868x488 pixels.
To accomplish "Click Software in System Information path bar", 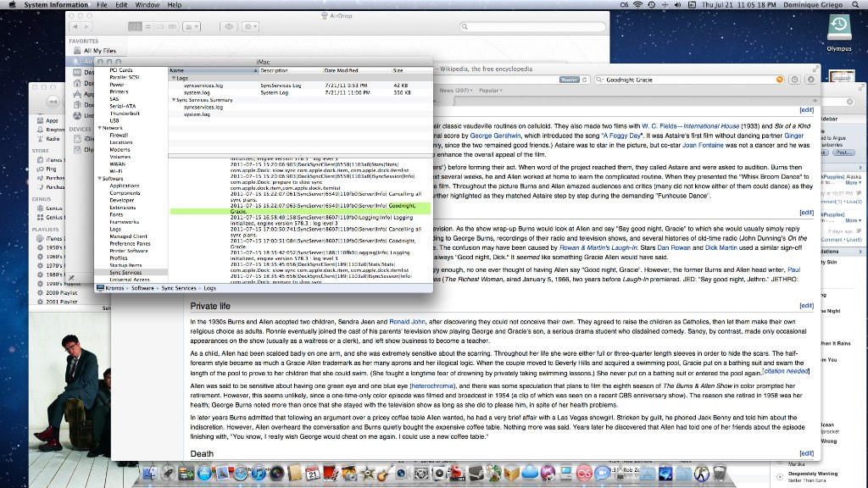I will [x=142, y=288].
